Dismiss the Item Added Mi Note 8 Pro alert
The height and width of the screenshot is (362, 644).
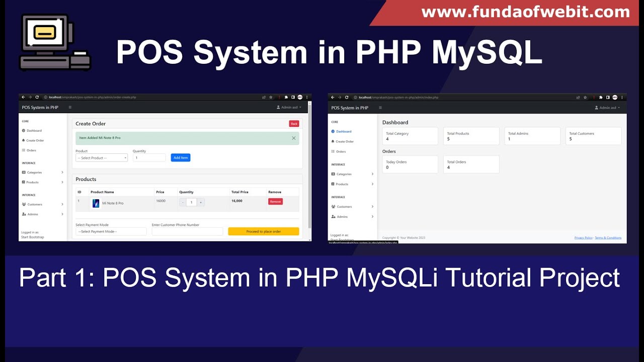tap(294, 138)
